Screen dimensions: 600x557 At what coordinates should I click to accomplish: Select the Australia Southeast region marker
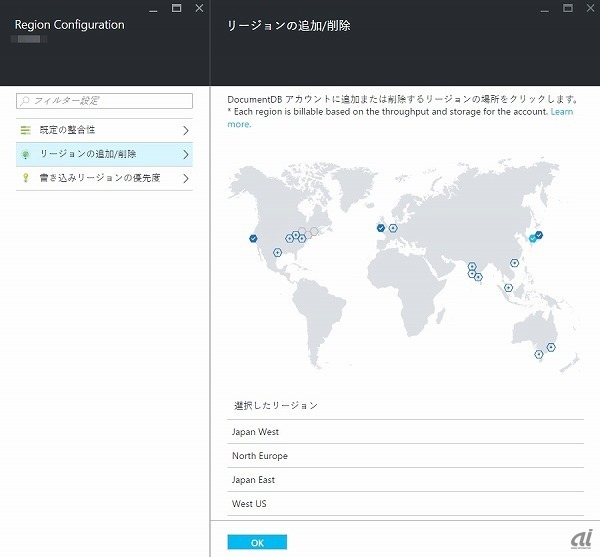[x=539, y=353]
